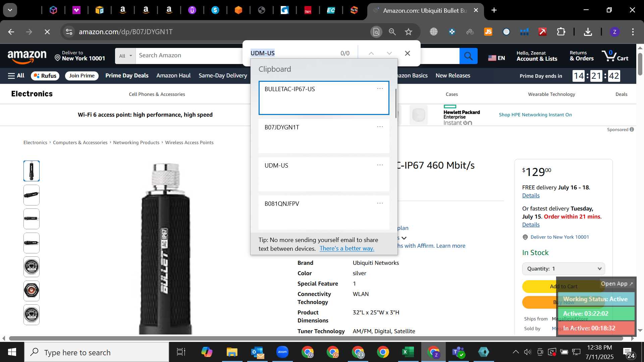Go to previous find result
The image size is (644, 362).
371,53
